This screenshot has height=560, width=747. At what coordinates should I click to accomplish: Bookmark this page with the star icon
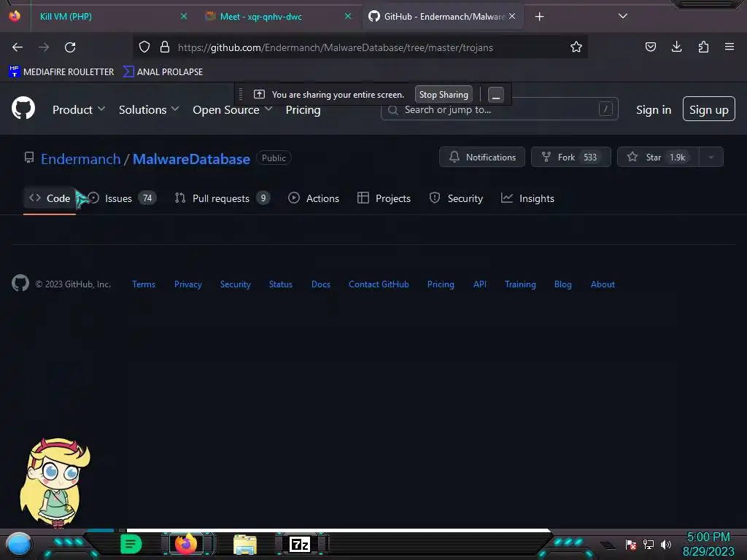click(576, 47)
